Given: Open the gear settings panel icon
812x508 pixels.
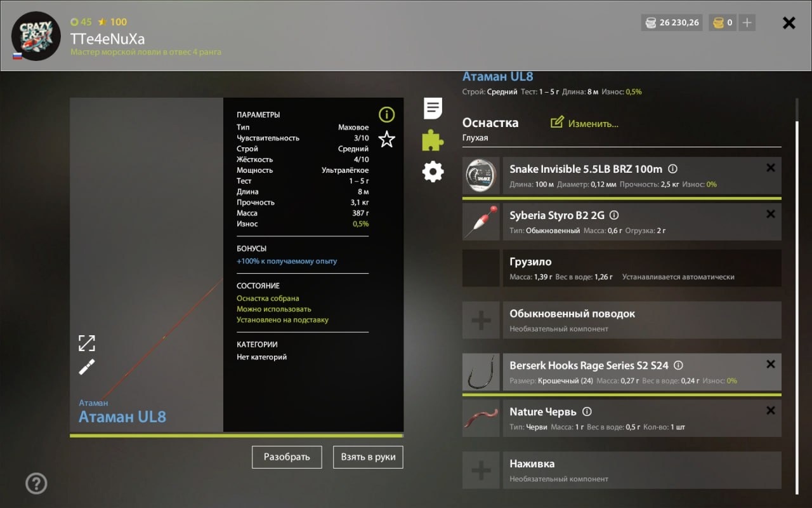Looking at the screenshot, I should point(433,171).
